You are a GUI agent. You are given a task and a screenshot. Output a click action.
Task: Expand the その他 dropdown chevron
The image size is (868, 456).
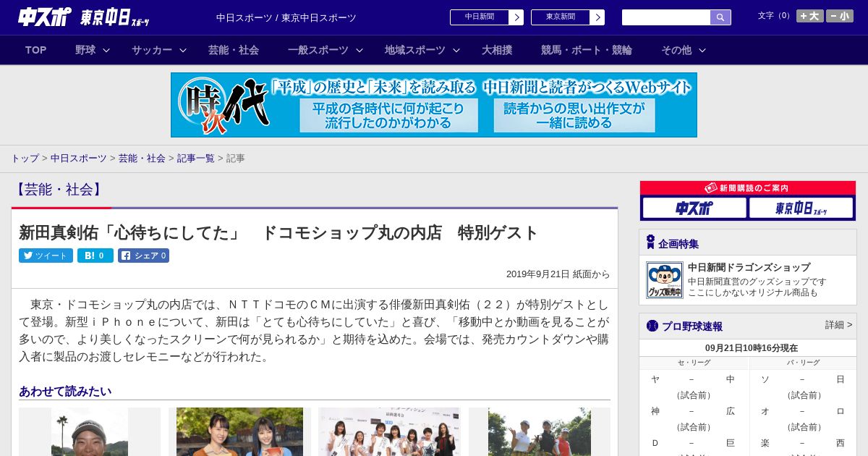[x=702, y=50]
